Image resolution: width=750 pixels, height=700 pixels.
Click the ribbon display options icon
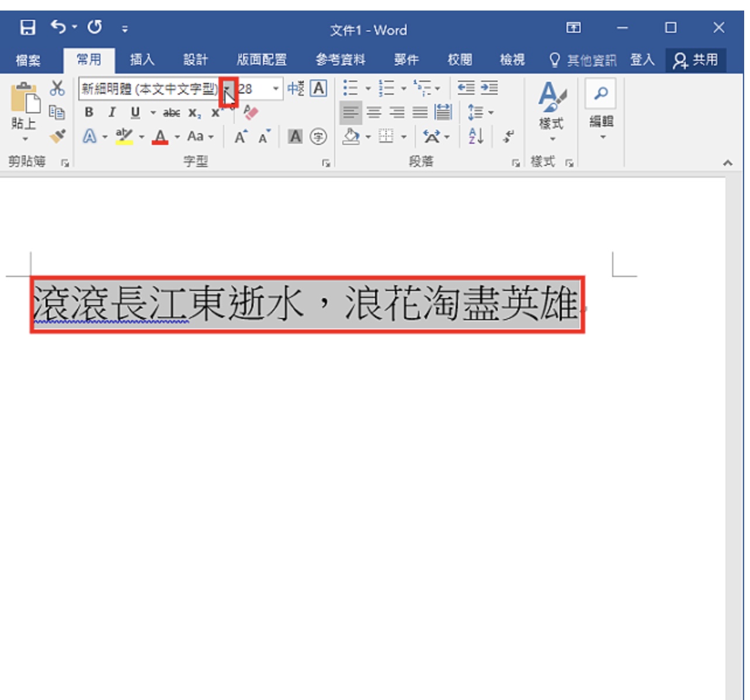[x=574, y=27]
